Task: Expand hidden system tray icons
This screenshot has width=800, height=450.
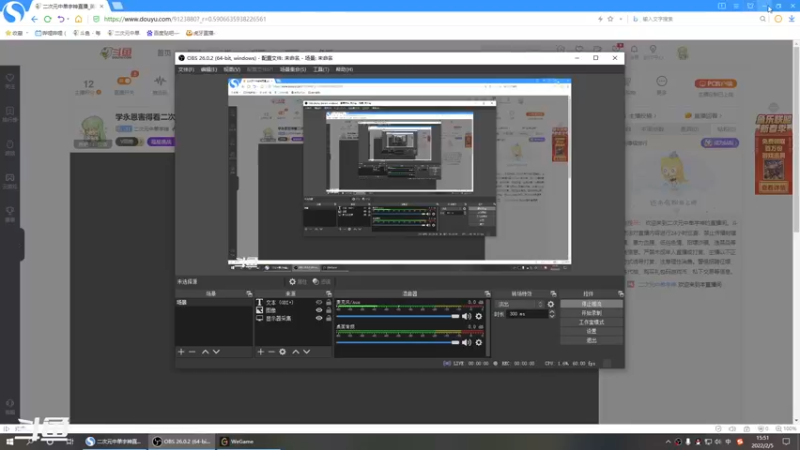Action: coord(668,441)
